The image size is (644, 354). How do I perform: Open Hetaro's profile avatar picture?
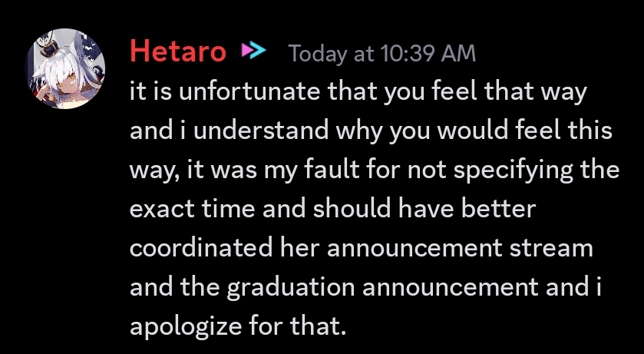[65, 68]
